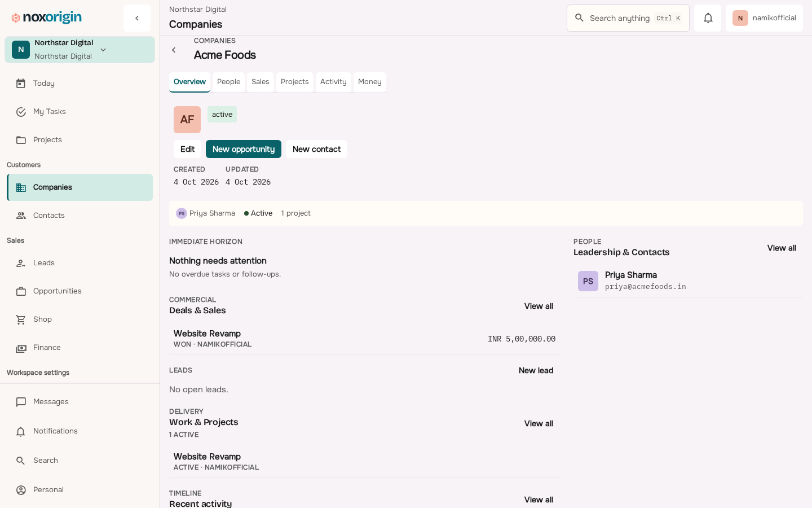Select the Projects tab for Acme Foods
The width and height of the screenshot is (812, 508).
click(x=295, y=82)
